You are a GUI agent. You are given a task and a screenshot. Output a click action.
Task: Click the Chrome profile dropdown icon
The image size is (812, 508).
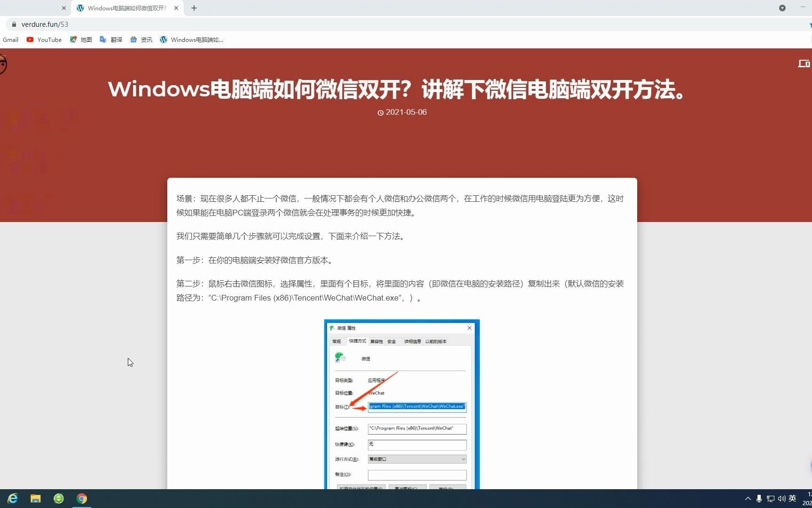click(x=782, y=8)
